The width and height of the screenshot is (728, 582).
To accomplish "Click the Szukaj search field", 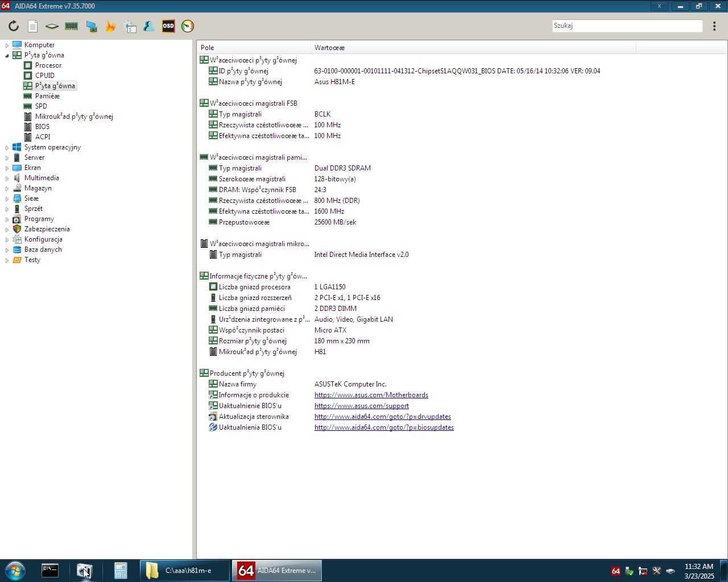I will point(627,26).
